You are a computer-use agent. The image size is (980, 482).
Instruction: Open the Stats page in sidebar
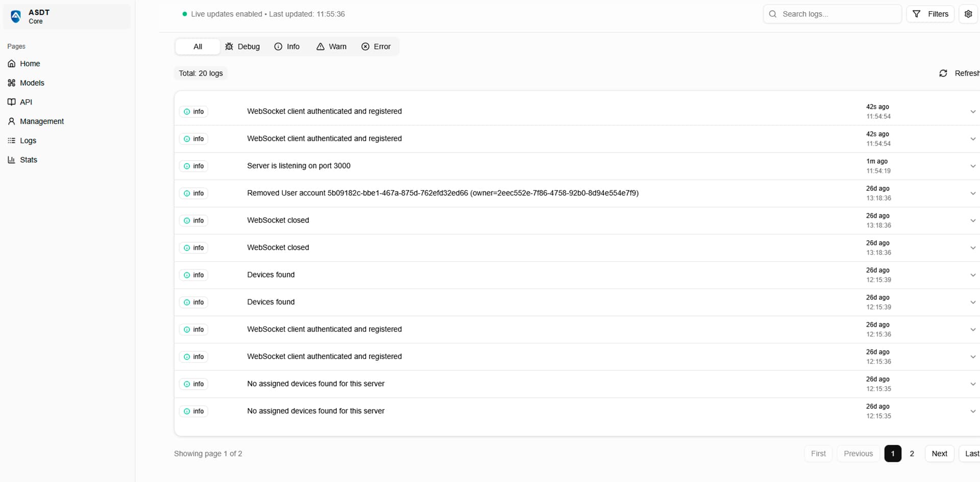pyautogui.click(x=28, y=160)
